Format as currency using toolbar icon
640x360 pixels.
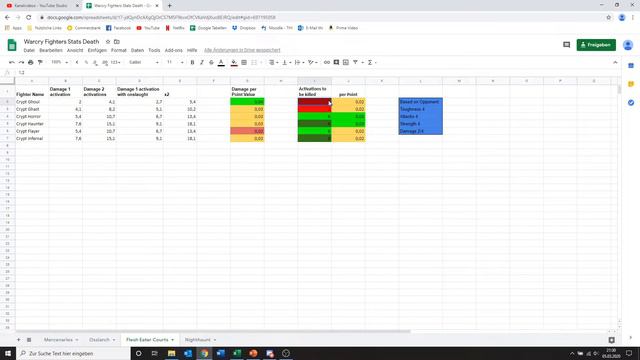[77, 62]
